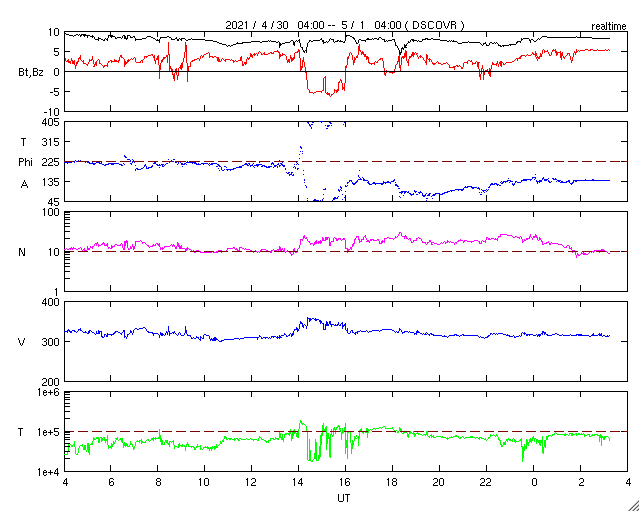Click the "1e+5" temperature tick label

50,432
